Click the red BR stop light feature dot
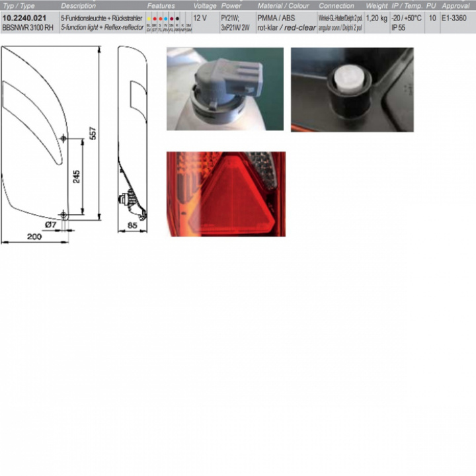Screen dimensions: 476x476 (154, 20)
